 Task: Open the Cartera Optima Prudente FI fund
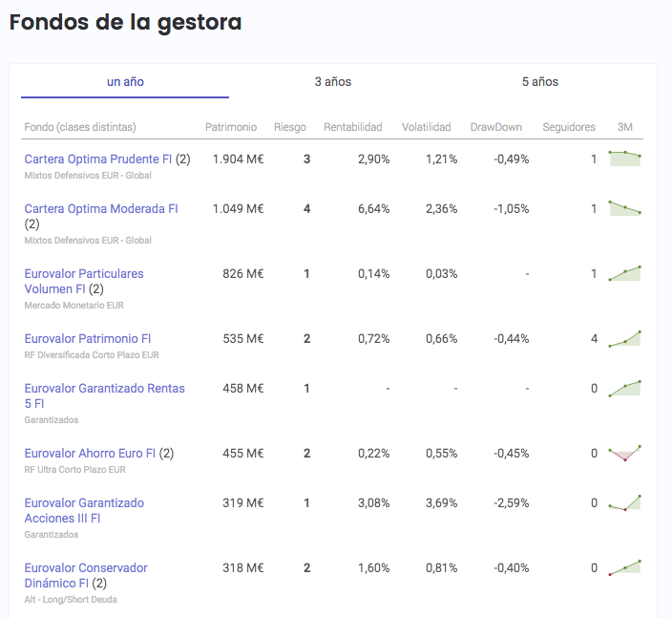tap(97, 160)
